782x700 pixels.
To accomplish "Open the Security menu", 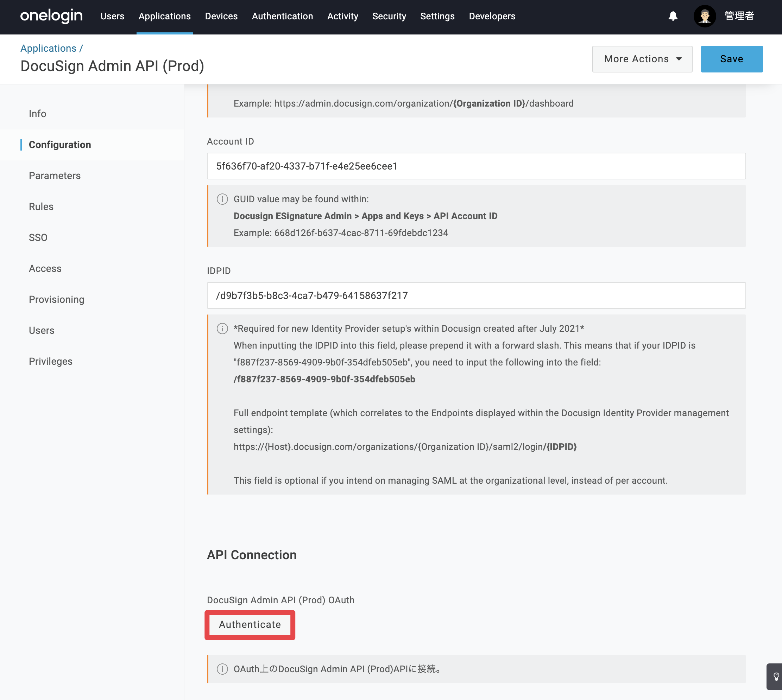I will tap(389, 16).
